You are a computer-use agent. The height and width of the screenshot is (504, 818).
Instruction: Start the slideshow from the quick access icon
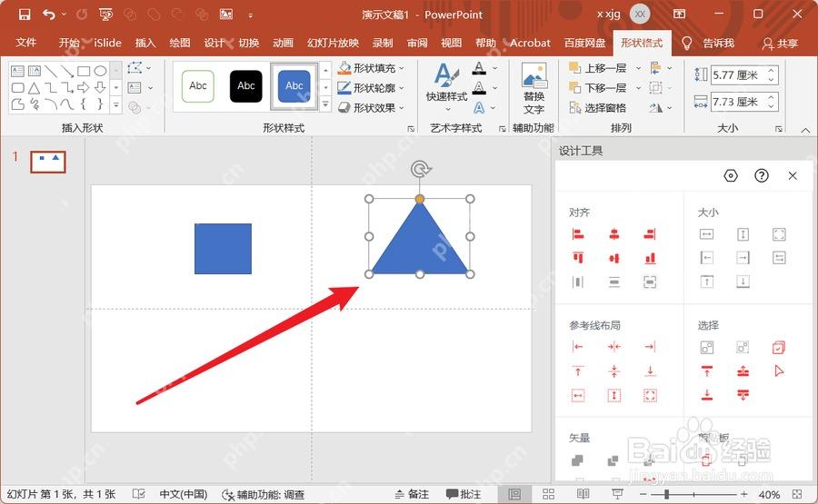(x=105, y=15)
